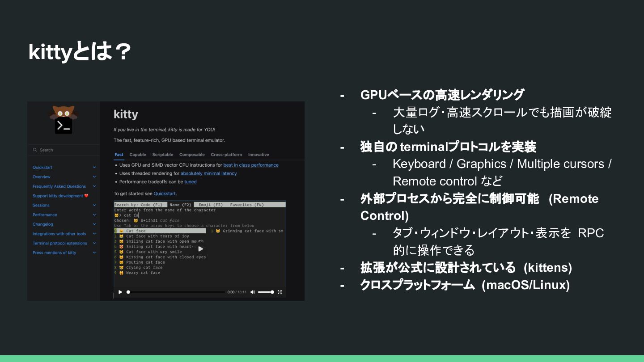The height and width of the screenshot is (362, 644).
Task: Click the bullet クロスプラットフォーム (macOS/Linux)
Action: [465, 285]
